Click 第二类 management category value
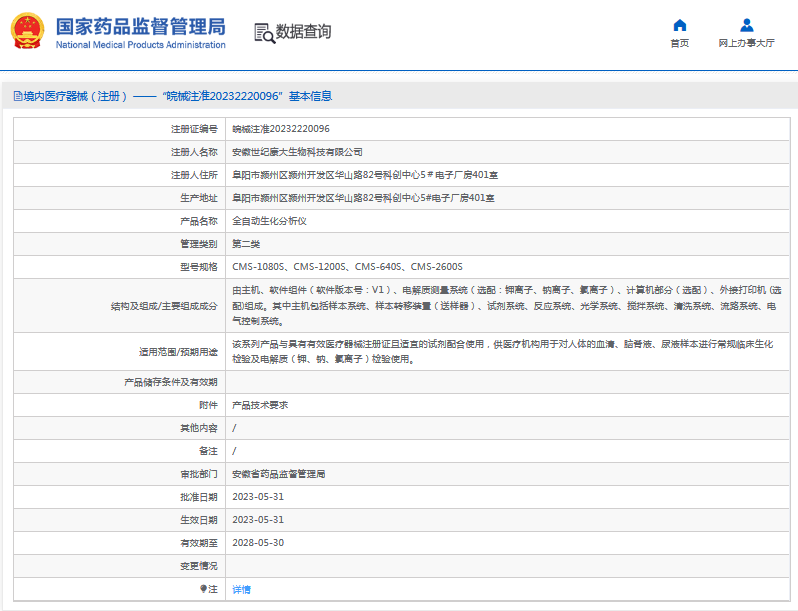Viewport: 798px width, 611px height. [246, 244]
